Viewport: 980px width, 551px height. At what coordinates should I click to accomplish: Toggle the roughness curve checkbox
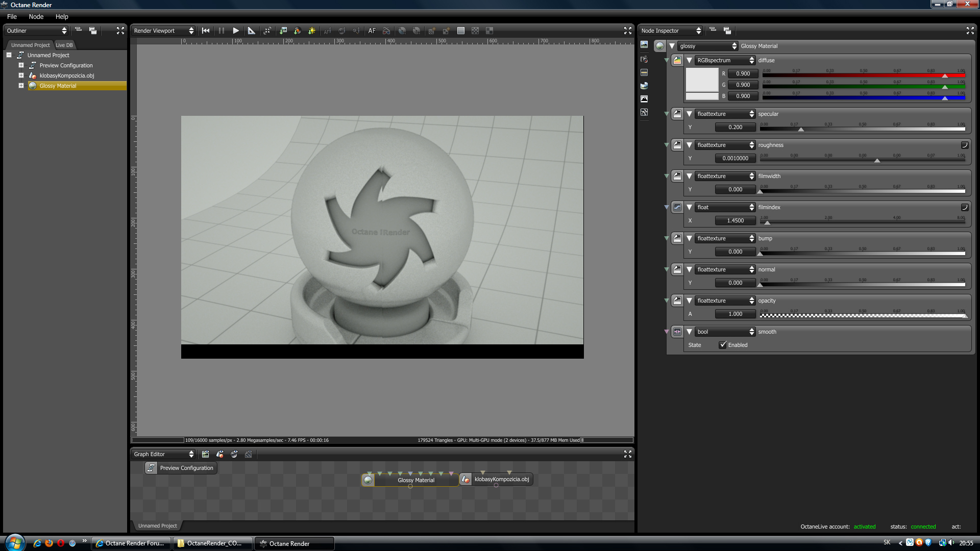click(964, 145)
